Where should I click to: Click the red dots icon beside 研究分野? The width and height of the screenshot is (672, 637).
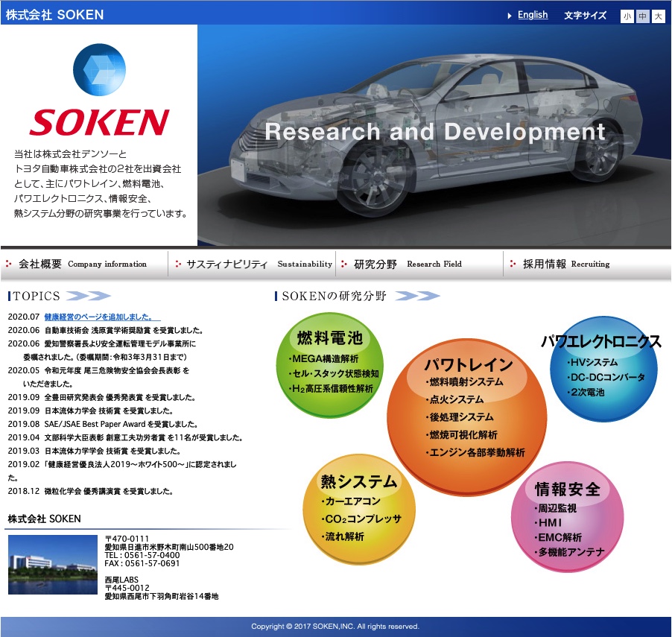tap(343, 264)
